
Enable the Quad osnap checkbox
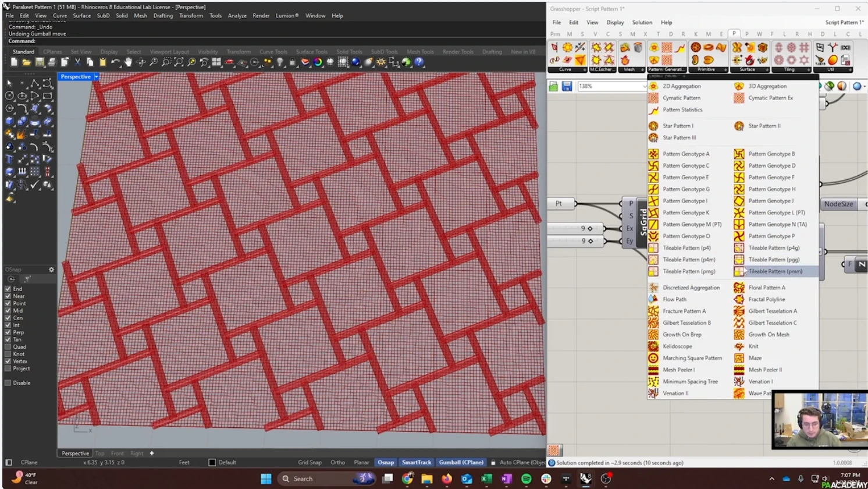(8, 347)
